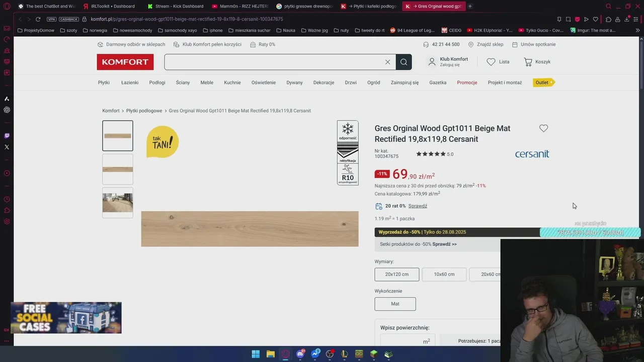Select the 20x120 cm size option
Screen dimensions: 644x362
[x=397, y=275]
